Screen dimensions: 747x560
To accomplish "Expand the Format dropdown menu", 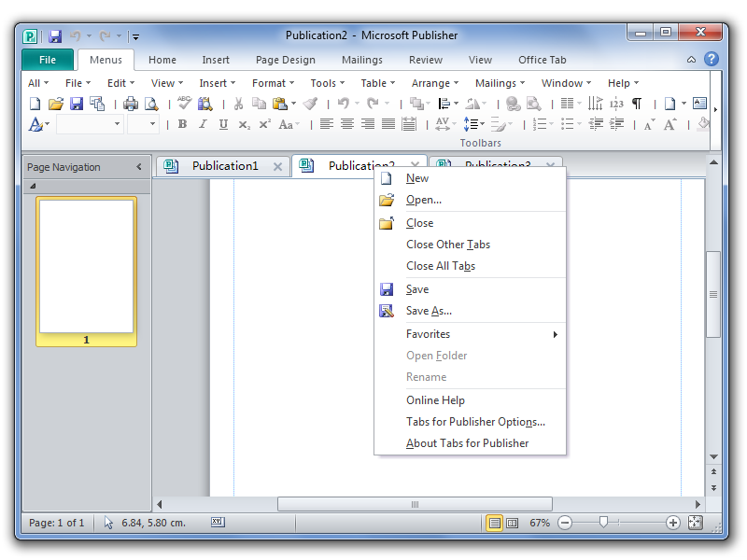I will click(273, 83).
